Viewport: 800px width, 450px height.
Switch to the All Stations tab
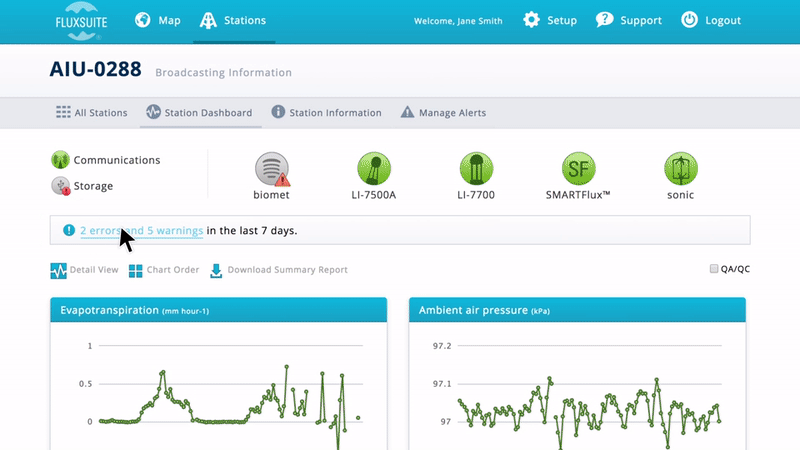92,113
